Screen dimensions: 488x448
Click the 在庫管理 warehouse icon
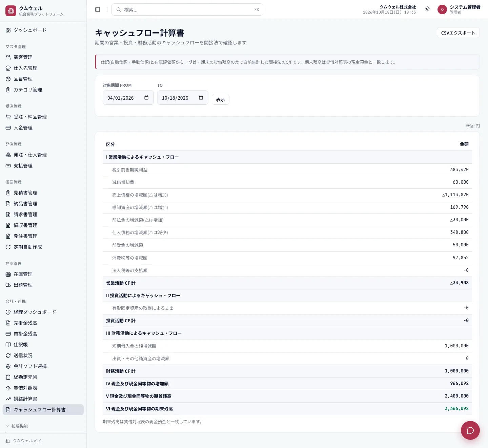point(8,274)
